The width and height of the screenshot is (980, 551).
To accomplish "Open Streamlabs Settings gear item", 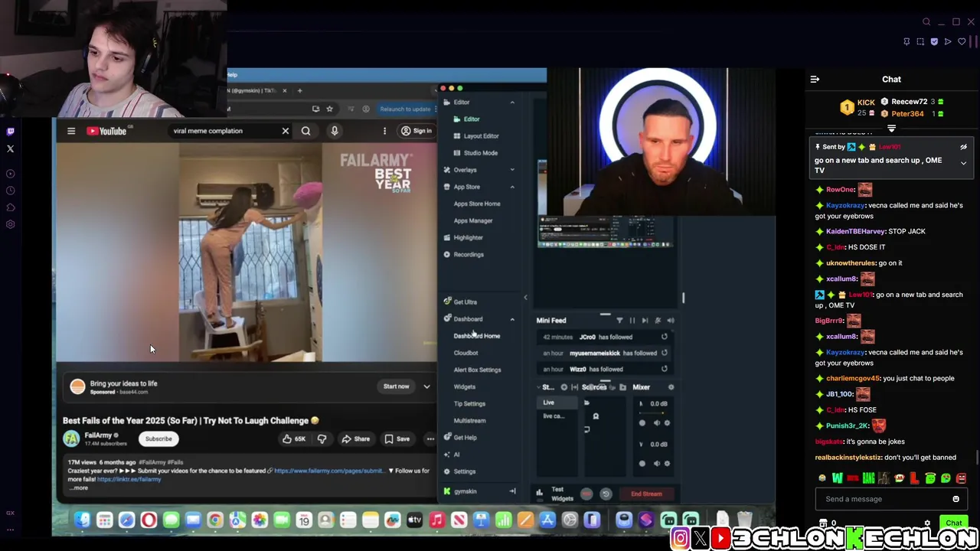I will (464, 471).
